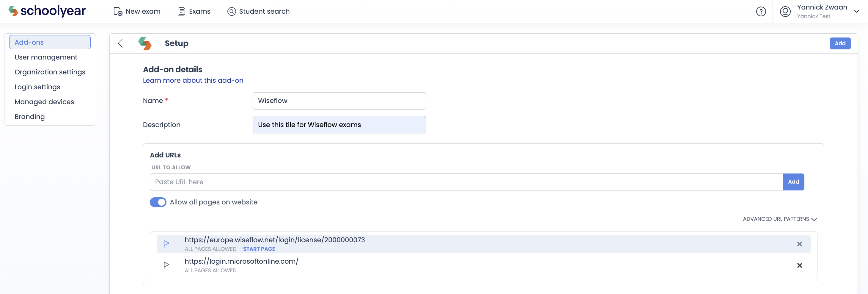Click Learn more about this add-on link
The image size is (868, 294).
193,80
